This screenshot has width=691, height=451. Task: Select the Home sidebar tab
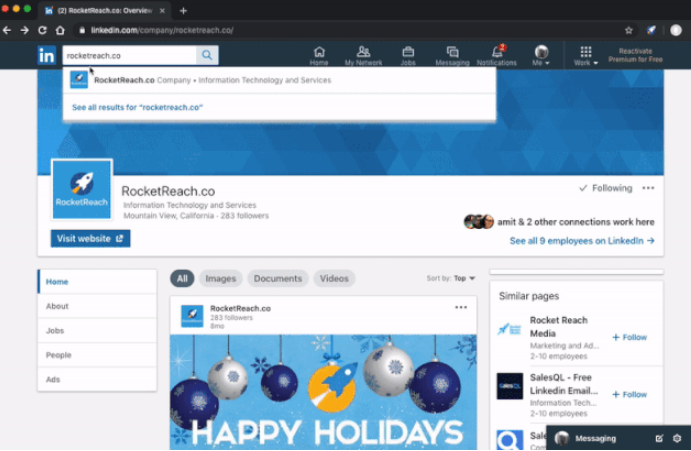pyautogui.click(x=97, y=282)
